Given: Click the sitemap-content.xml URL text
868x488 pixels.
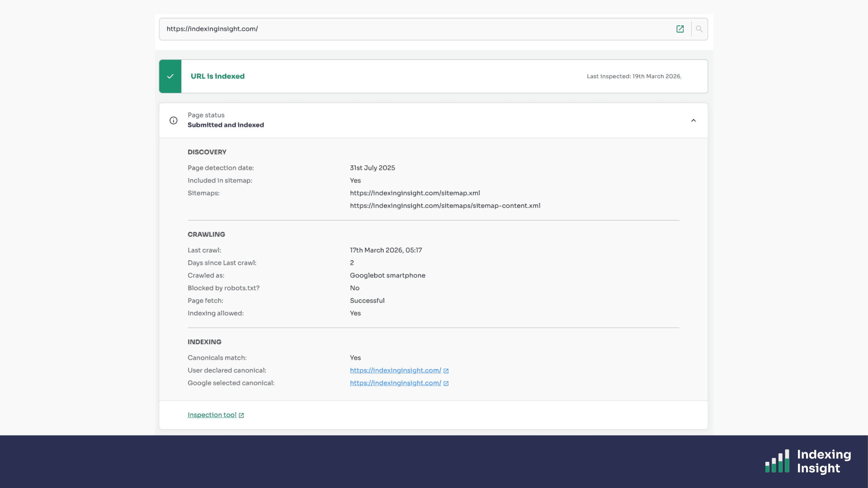Looking at the screenshot, I should click(x=445, y=206).
